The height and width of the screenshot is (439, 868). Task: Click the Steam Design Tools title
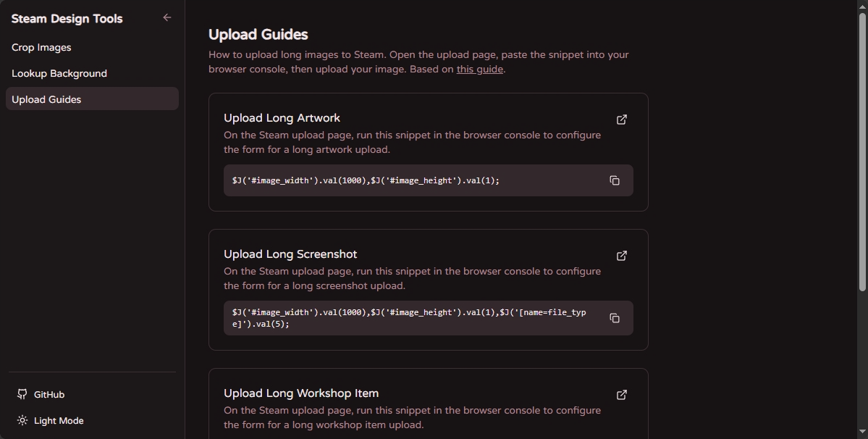point(67,19)
